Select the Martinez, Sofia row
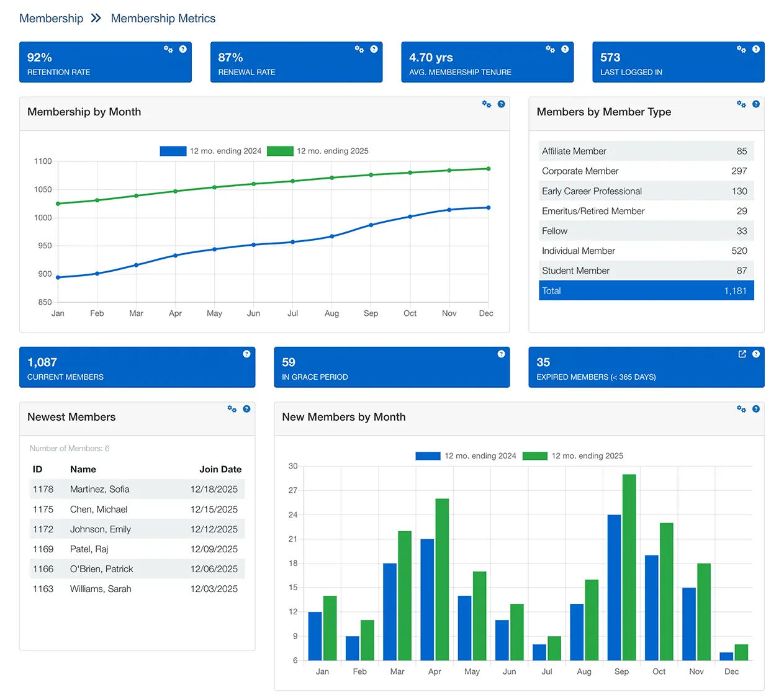Image resolution: width=784 pixels, height=700 pixels. coord(137,489)
